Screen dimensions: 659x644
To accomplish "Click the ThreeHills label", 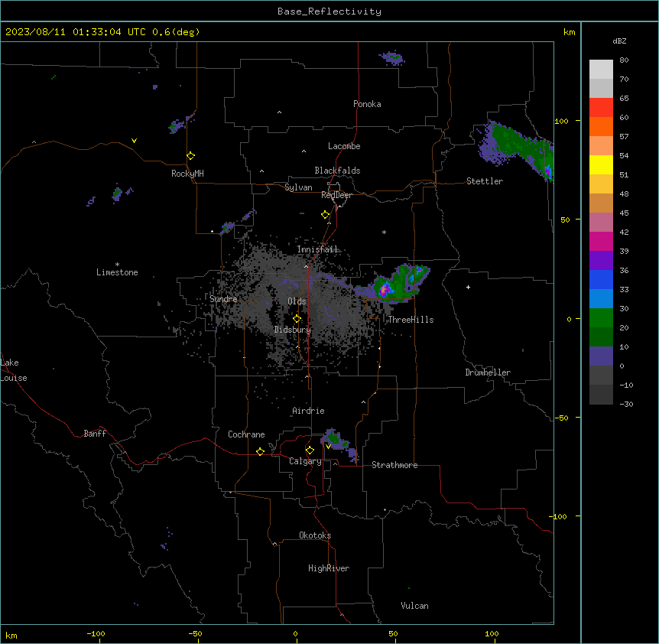I will tap(411, 320).
